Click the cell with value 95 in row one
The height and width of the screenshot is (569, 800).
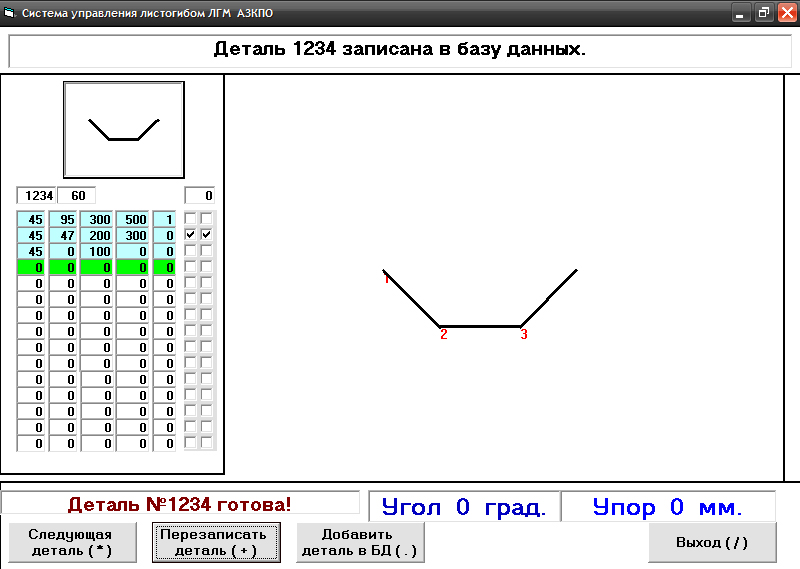(x=63, y=219)
